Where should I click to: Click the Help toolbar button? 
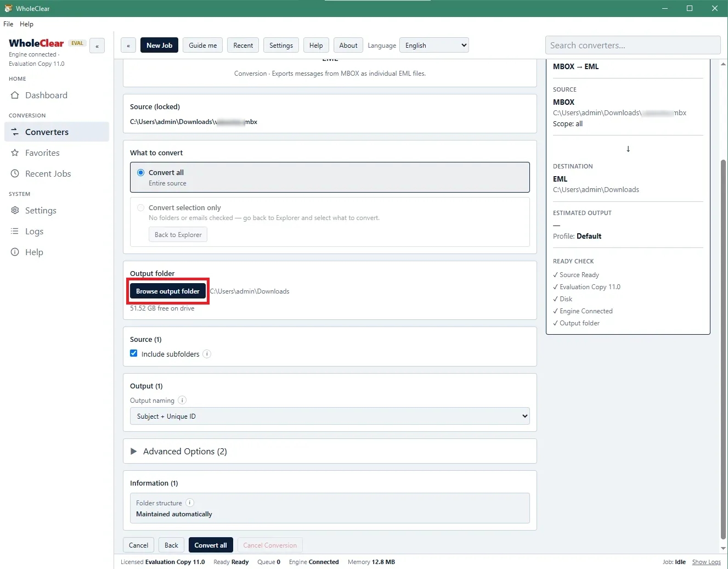point(316,46)
